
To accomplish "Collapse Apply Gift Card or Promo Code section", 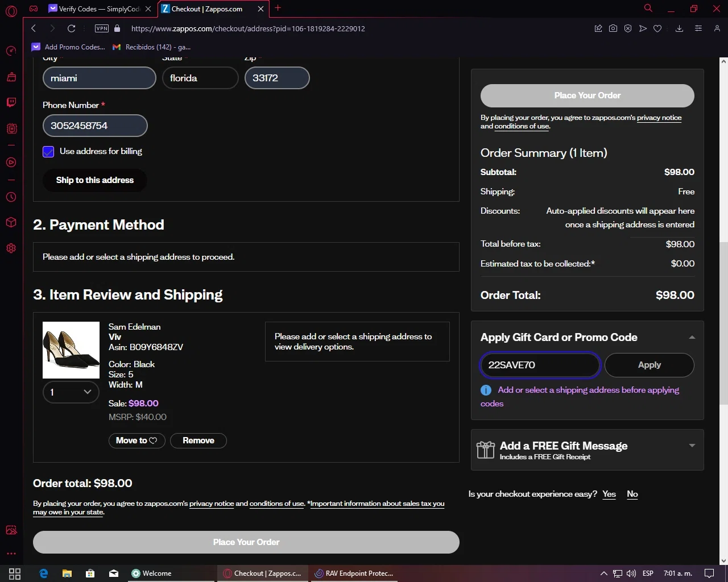I will click(x=692, y=337).
